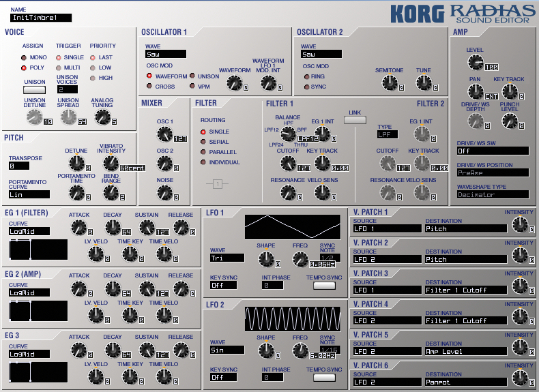The width and height of the screenshot is (539, 392).
Task: Click the BEND RANGE knob
Action: tap(111, 192)
